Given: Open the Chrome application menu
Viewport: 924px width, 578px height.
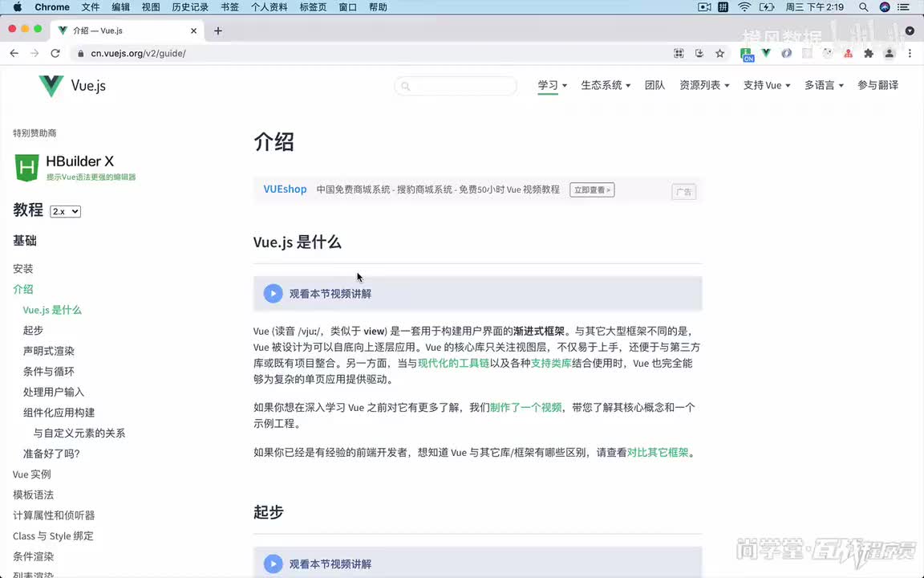Looking at the screenshot, I should pos(52,7).
